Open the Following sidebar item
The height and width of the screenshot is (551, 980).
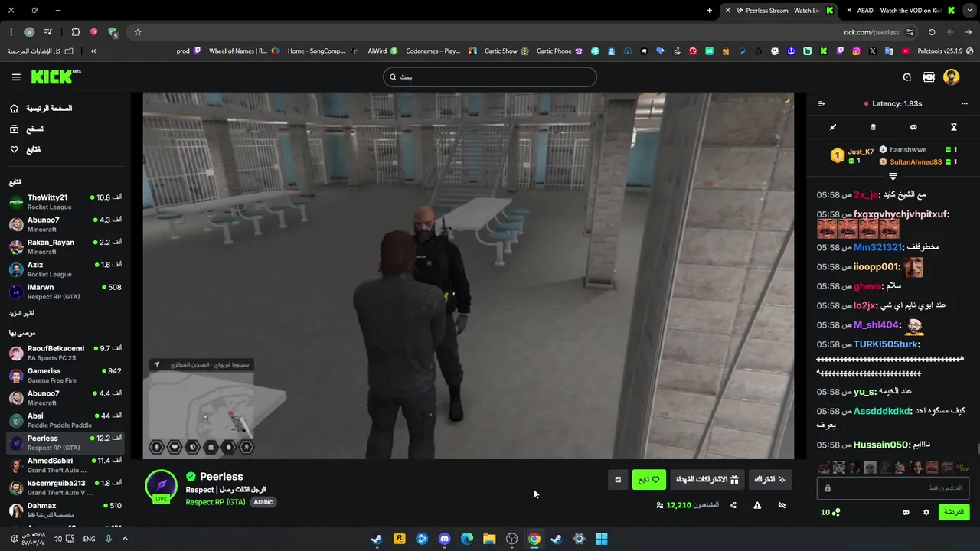25,149
